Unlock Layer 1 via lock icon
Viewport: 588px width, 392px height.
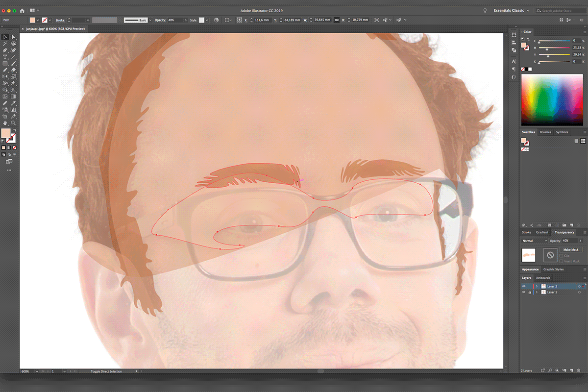click(530, 292)
